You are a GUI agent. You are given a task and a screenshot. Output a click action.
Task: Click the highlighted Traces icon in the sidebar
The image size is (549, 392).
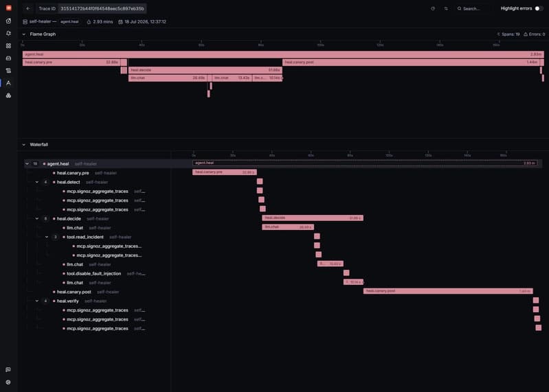pos(8,83)
